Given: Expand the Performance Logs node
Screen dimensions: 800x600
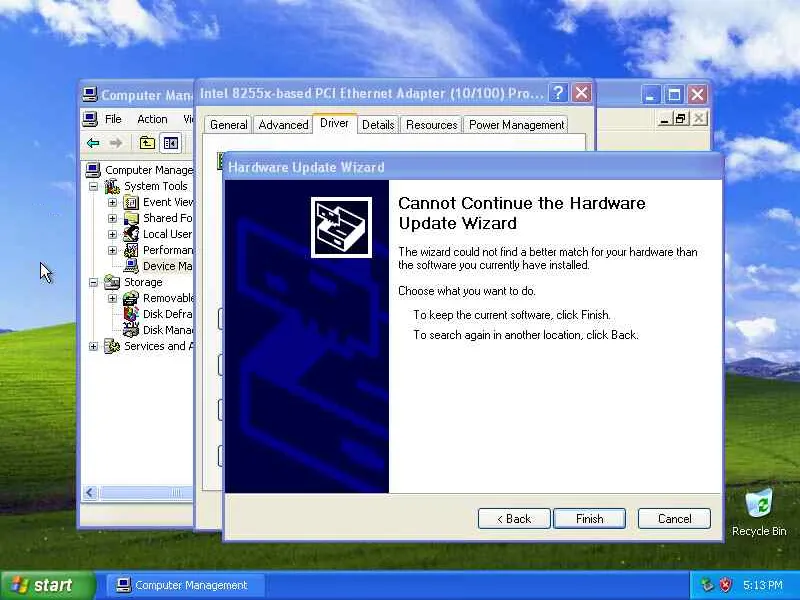Looking at the screenshot, I should coord(112,250).
